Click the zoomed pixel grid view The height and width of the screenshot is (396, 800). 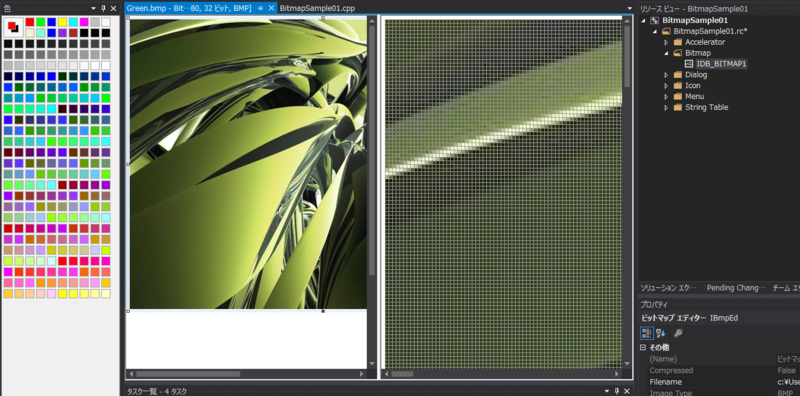(x=504, y=194)
